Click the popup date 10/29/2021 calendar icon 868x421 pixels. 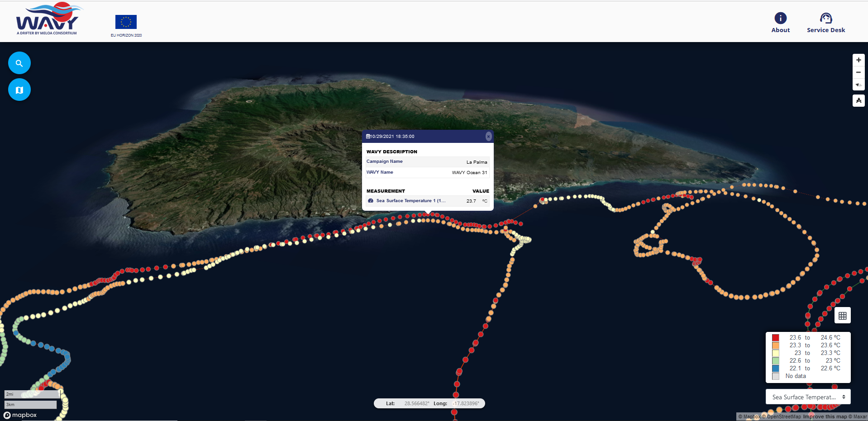click(368, 137)
